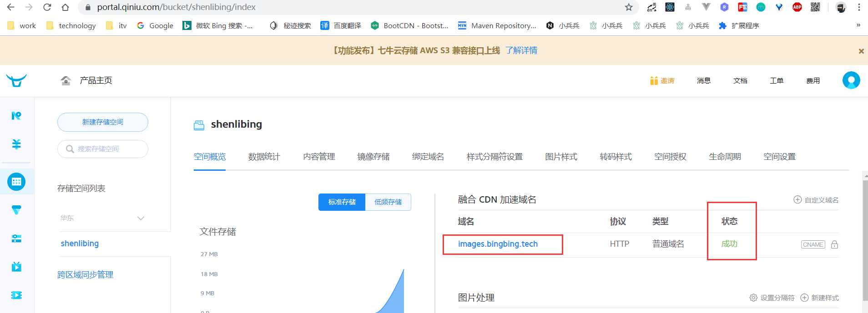This screenshot has width=868, height=313.
Task: Open 消息 in top navigation
Action: (x=704, y=80)
